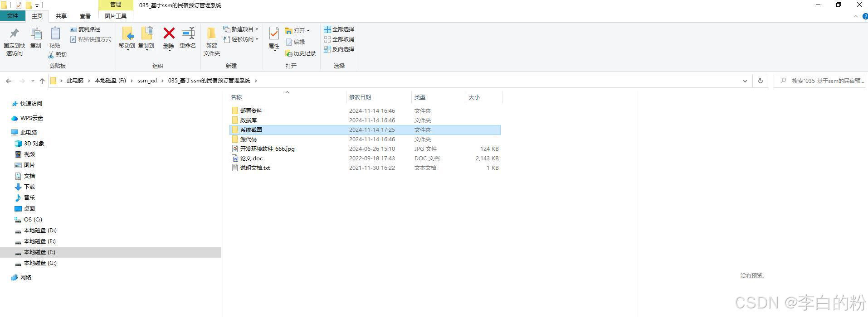The height and width of the screenshot is (317, 868).
Task: Click the folder search box
Action: (819, 81)
